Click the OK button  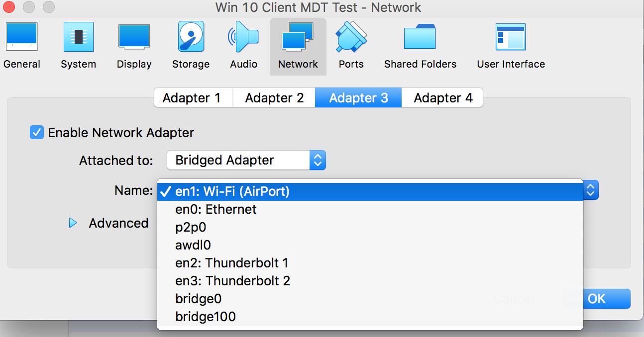(x=597, y=299)
